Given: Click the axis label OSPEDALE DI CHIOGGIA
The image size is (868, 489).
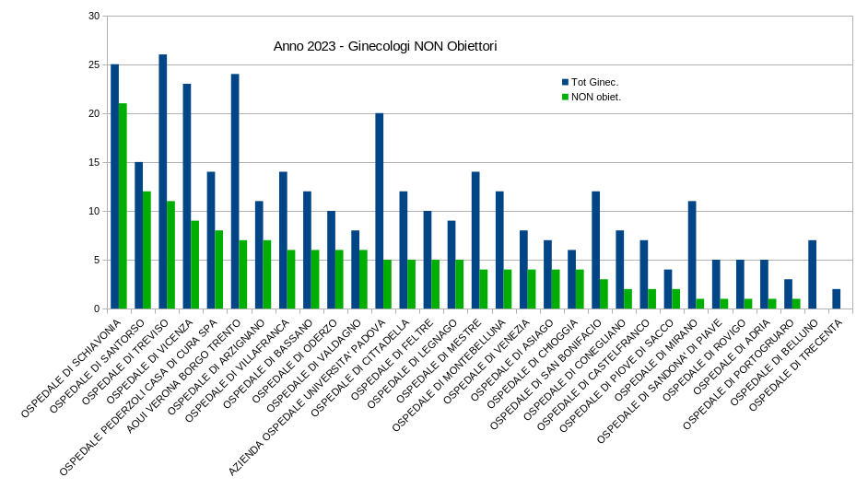Looking at the screenshot, I should click(532, 364).
